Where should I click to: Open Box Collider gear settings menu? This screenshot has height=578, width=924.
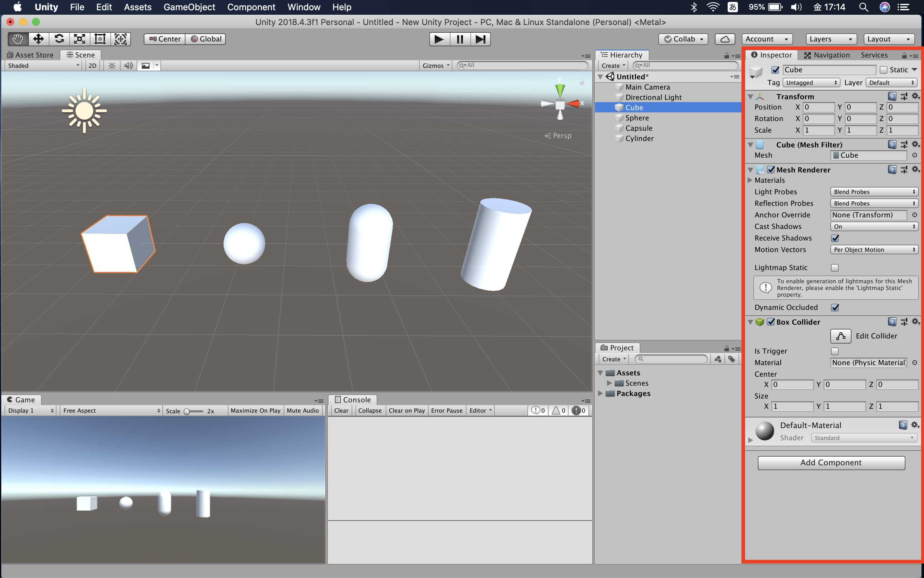tap(915, 321)
